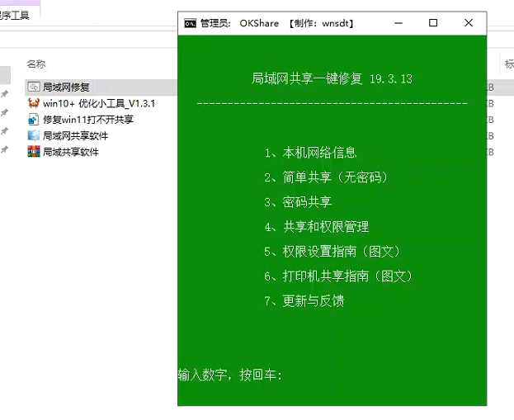Image resolution: width=514 pixels, height=420 pixels.
Task: Click the 局域网共享软件 file icon
Action: (34, 135)
